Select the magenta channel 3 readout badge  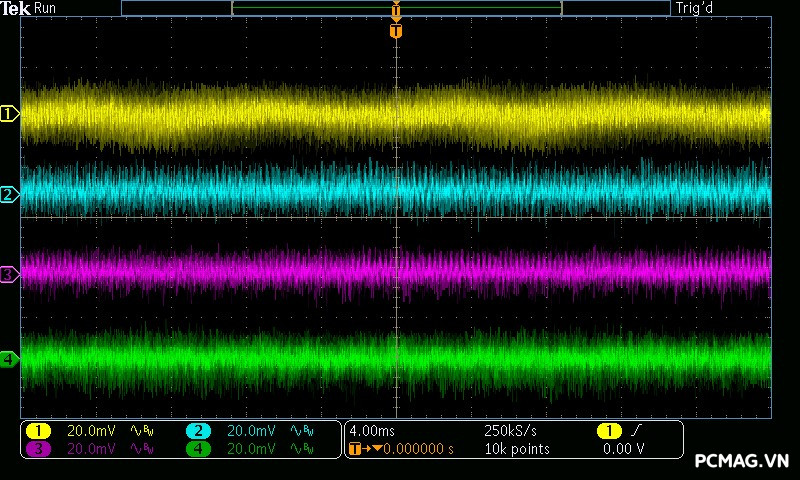tap(38, 449)
